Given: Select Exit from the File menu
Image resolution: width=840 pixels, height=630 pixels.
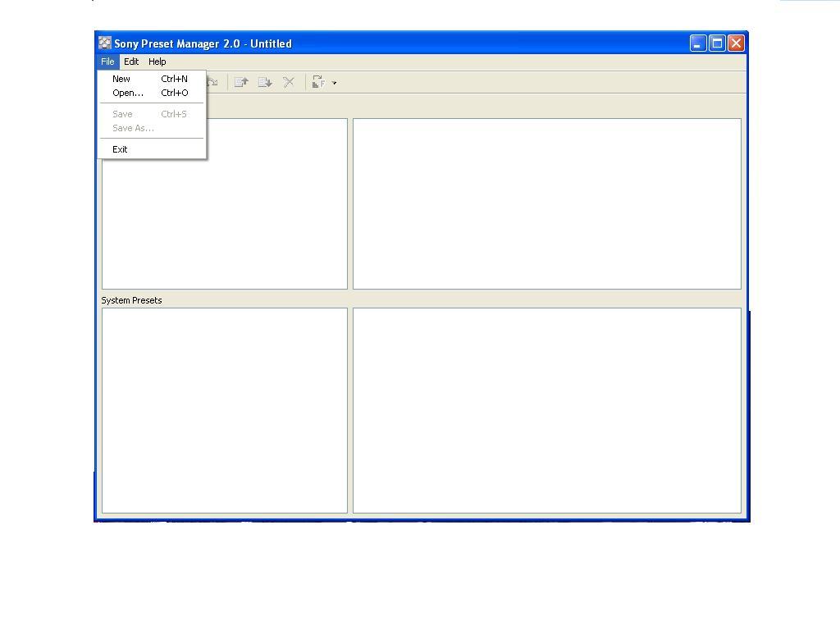Looking at the screenshot, I should point(120,148).
